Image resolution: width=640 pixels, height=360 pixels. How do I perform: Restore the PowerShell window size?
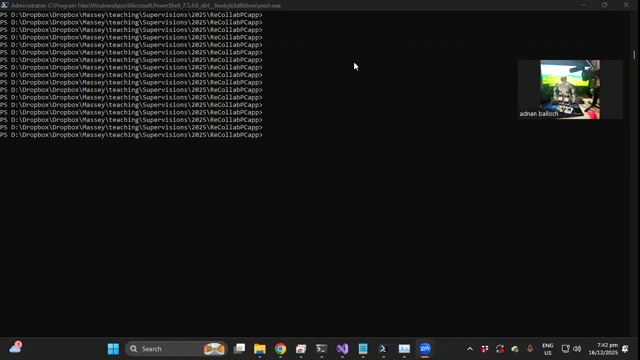(604, 5)
